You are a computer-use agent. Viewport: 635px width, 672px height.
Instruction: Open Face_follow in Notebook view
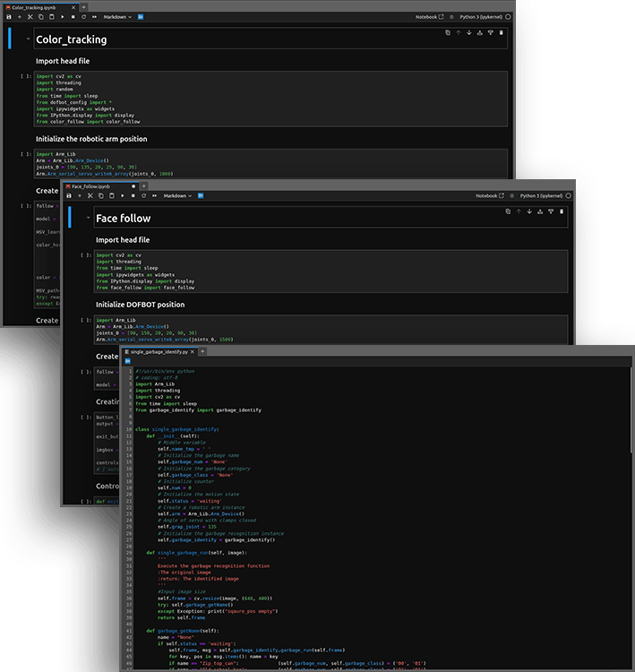coord(490,196)
